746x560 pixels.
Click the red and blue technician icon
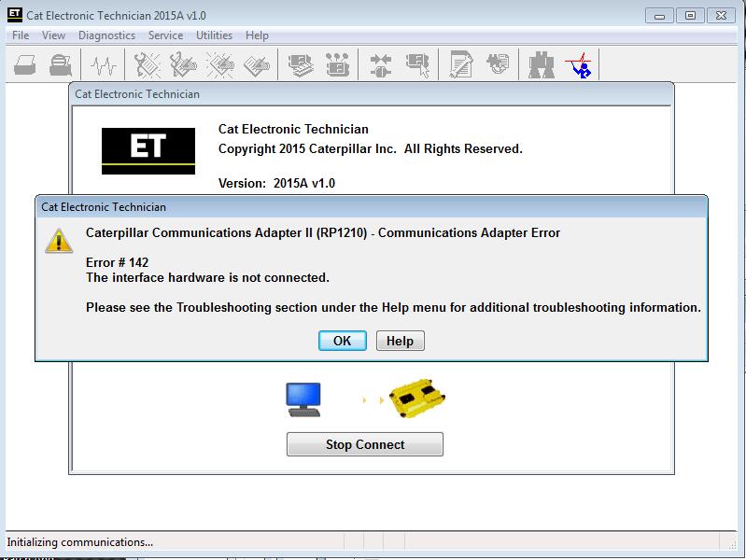tap(579, 65)
